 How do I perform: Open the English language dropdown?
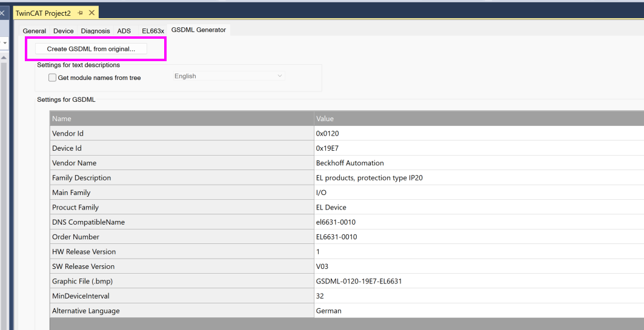[x=228, y=76]
